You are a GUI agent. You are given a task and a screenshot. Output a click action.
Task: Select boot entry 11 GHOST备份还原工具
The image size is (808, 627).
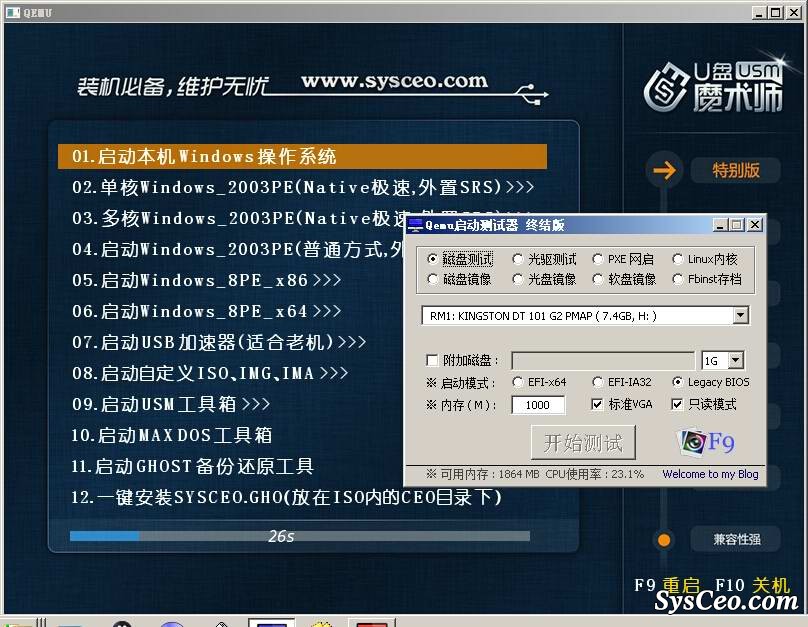(x=192, y=466)
